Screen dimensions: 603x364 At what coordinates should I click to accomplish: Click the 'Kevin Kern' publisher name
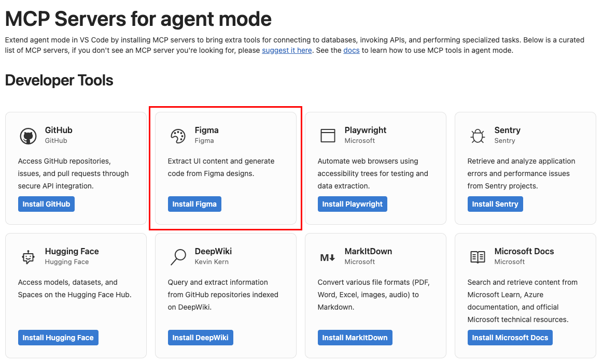pyautogui.click(x=212, y=262)
